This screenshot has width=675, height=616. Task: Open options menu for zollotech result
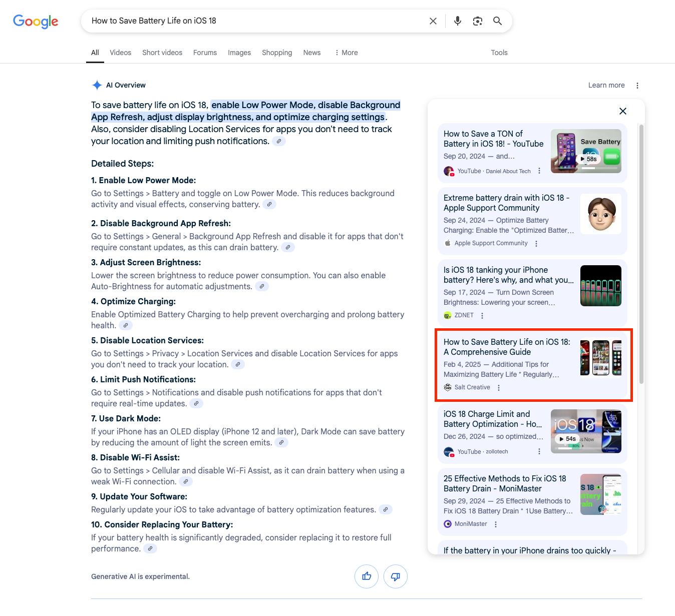(x=539, y=452)
